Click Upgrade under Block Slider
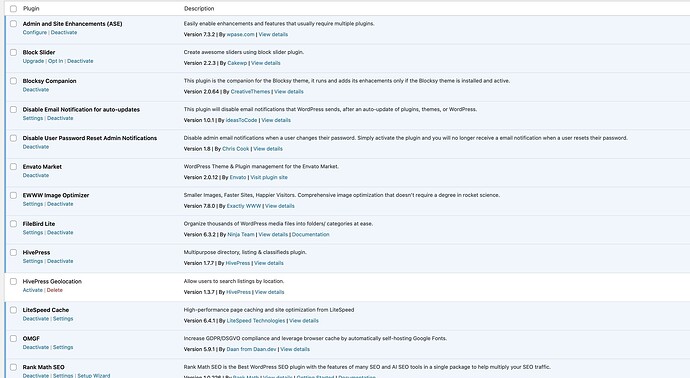The width and height of the screenshot is (690, 378). pyautogui.click(x=33, y=61)
